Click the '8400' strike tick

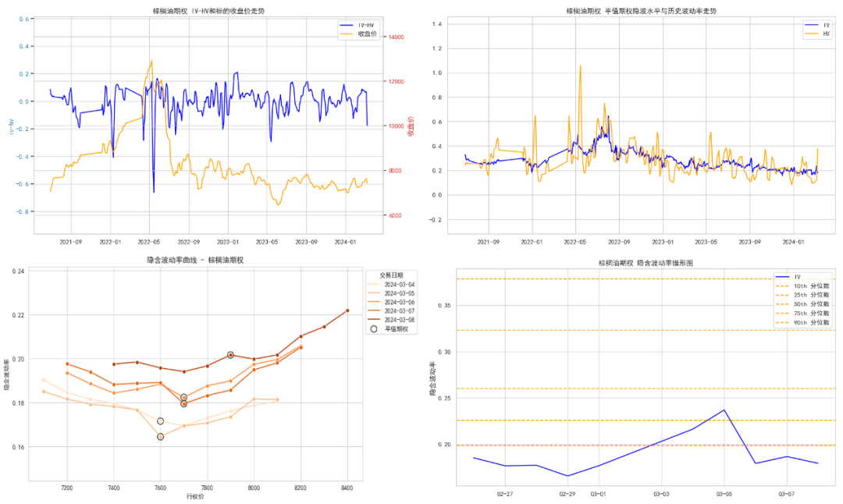coord(347,488)
